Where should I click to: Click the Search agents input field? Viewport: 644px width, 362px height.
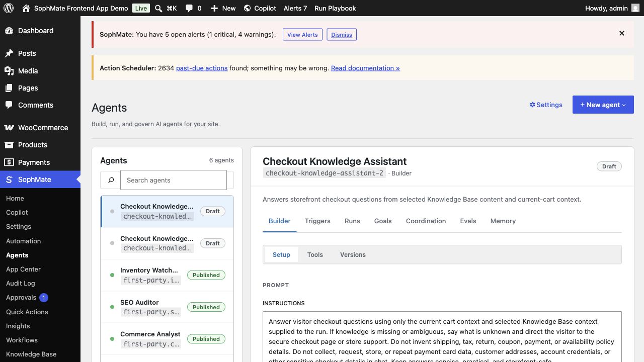[174, 180]
